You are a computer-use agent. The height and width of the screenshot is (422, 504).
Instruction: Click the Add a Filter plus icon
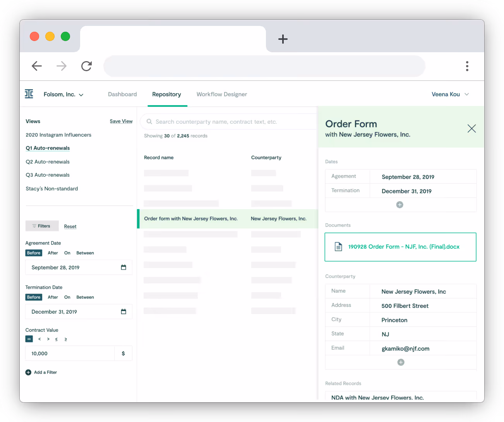[28, 372]
